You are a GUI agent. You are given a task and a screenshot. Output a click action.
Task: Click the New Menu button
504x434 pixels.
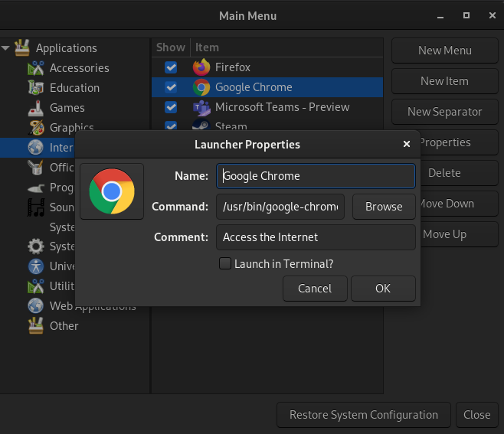click(444, 51)
